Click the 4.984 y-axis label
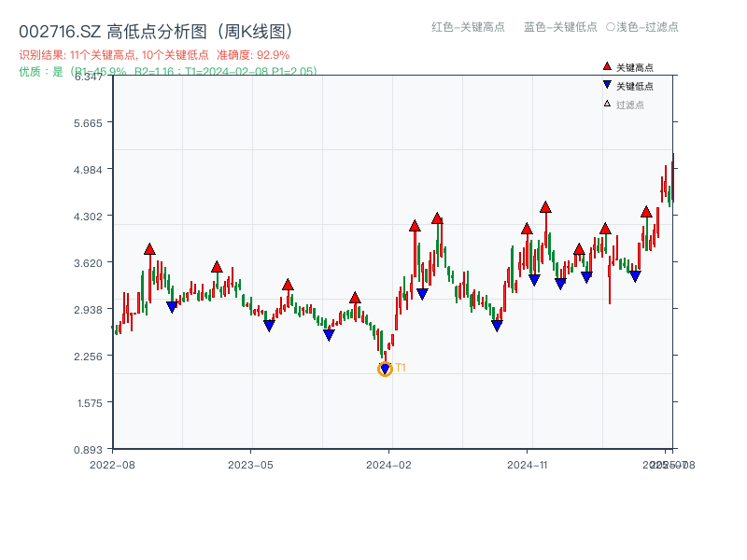The height and width of the screenshot is (560, 747). [88, 170]
